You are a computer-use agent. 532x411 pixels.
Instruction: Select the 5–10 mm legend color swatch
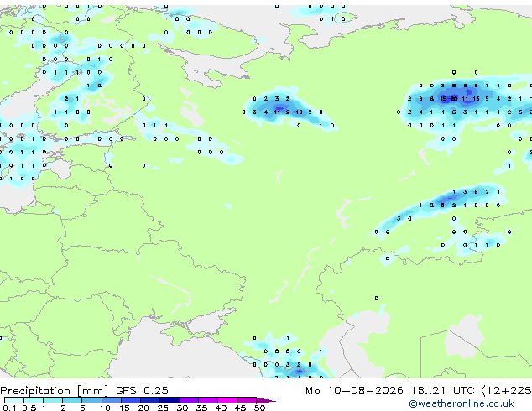click(x=91, y=400)
